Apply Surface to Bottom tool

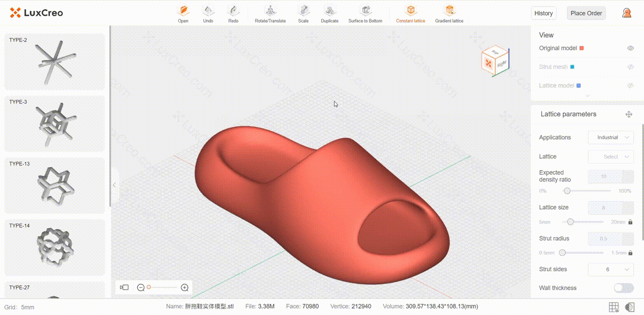(x=365, y=14)
